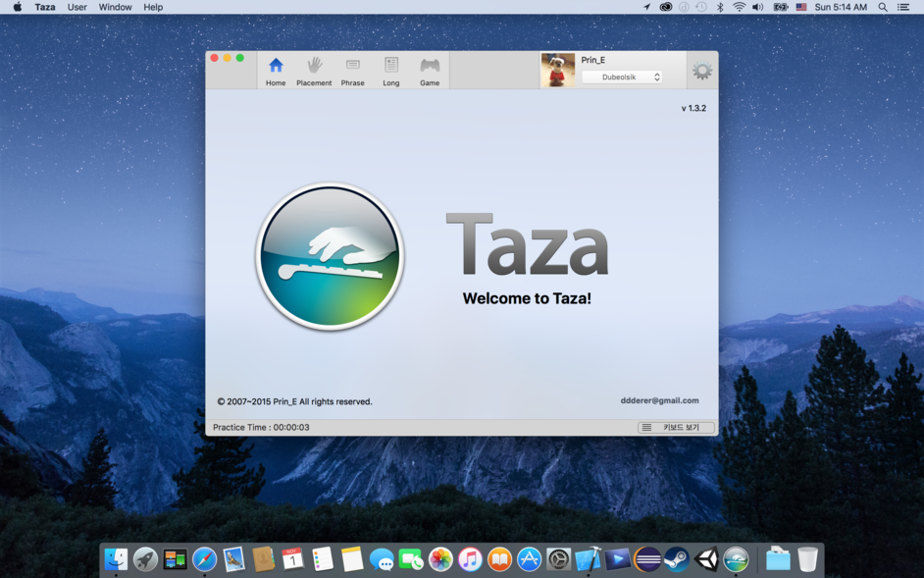
Task: Click the Prin_E user profile photo
Action: [557, 71]
